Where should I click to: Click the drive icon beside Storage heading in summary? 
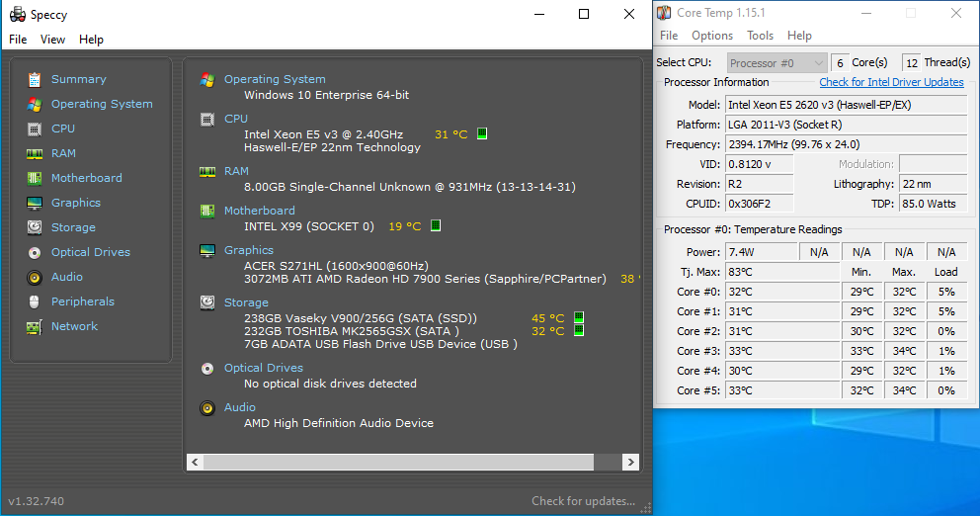[x=207, y=302]
